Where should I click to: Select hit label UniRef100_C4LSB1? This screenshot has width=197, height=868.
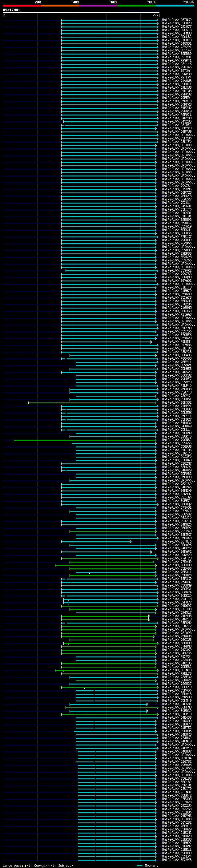coord(177,704)
